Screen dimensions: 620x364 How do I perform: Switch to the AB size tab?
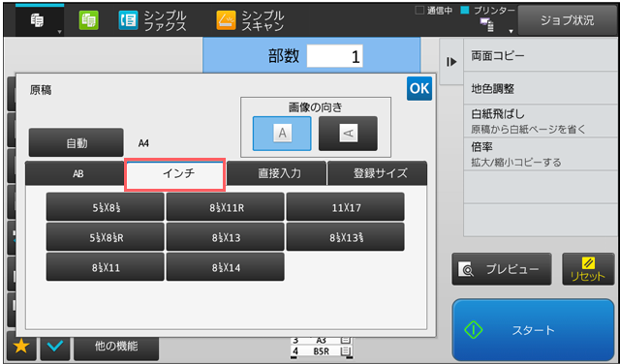tap(75, 173)
